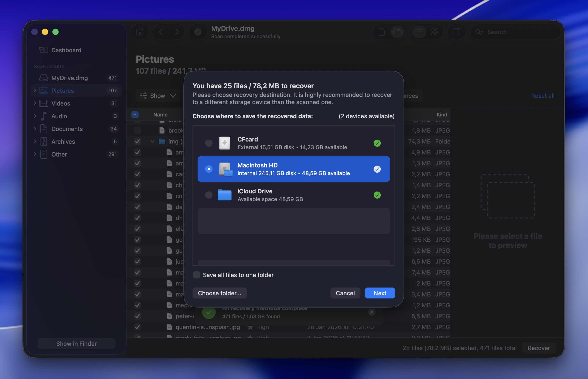Cancel the recovery destination dialog
Screen dimensions: 588x379
[x=345, y=293]
